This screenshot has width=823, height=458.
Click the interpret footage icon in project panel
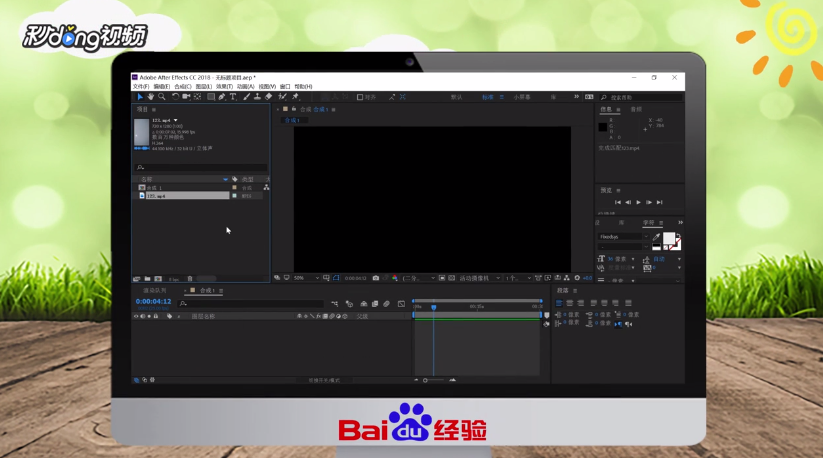[137, 279]
